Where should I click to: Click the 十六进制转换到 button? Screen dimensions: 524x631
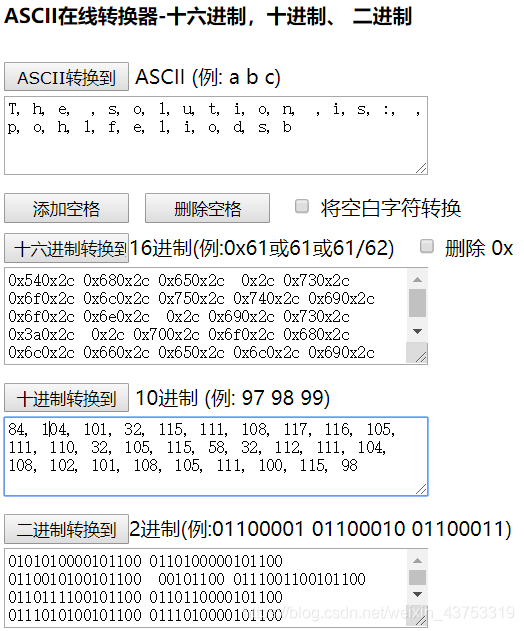(x=66, y=248)
